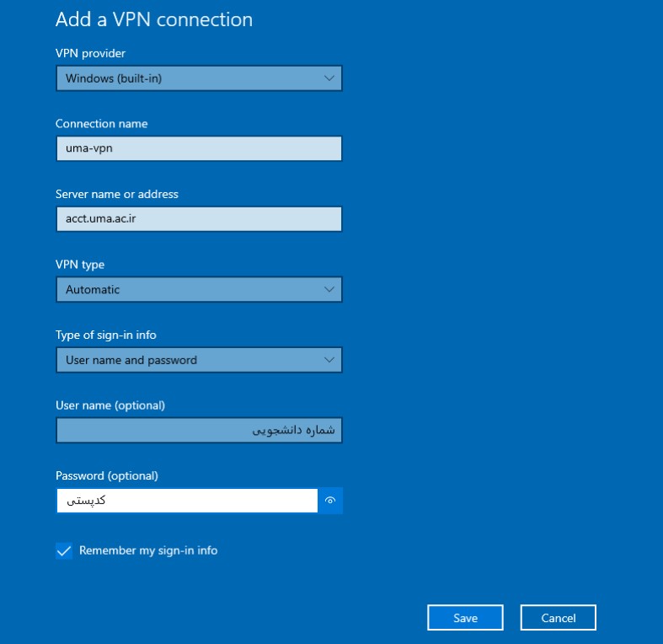This screenshot has height=644, width=663.
Task: Click the Remember my sign-in info label text
Action: coord(148,550)
